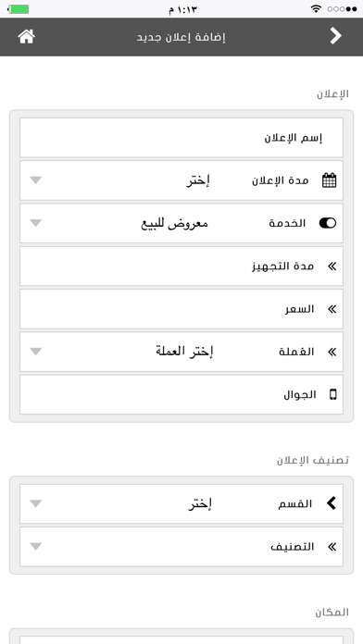Focus the السعر price field

tap(181, 309)
